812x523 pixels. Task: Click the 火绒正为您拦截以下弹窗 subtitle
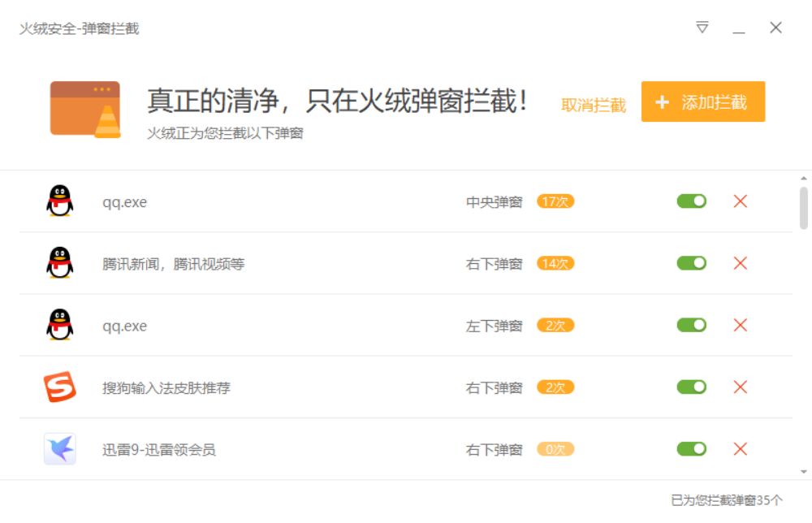coord(225,134)
